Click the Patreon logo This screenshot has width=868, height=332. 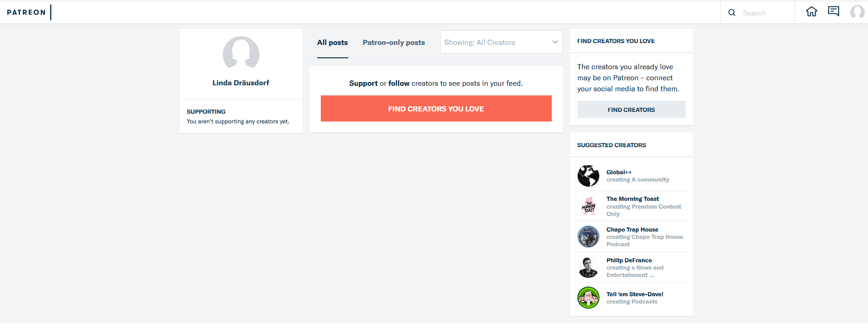[x=27, y=12]
